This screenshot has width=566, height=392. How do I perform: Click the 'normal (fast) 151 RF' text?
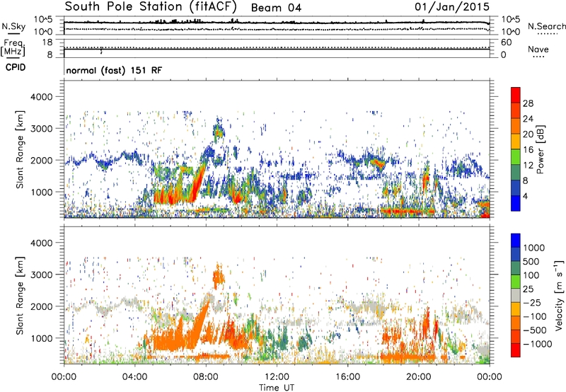tap(114, 70)
